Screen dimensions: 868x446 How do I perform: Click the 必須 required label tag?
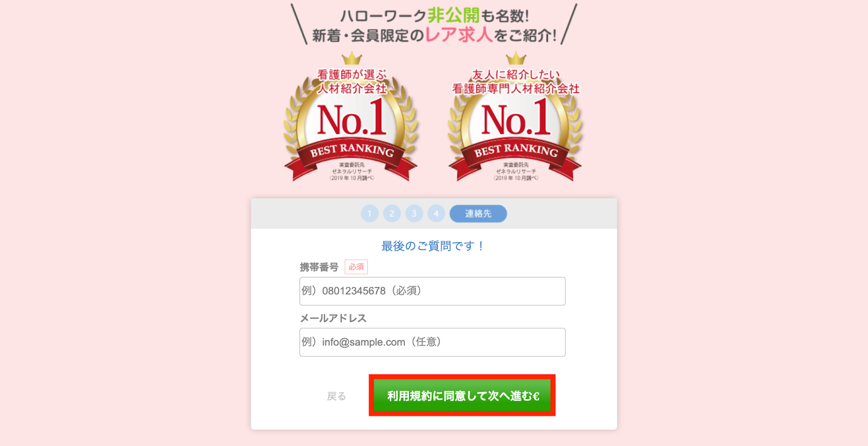[356, 267]
